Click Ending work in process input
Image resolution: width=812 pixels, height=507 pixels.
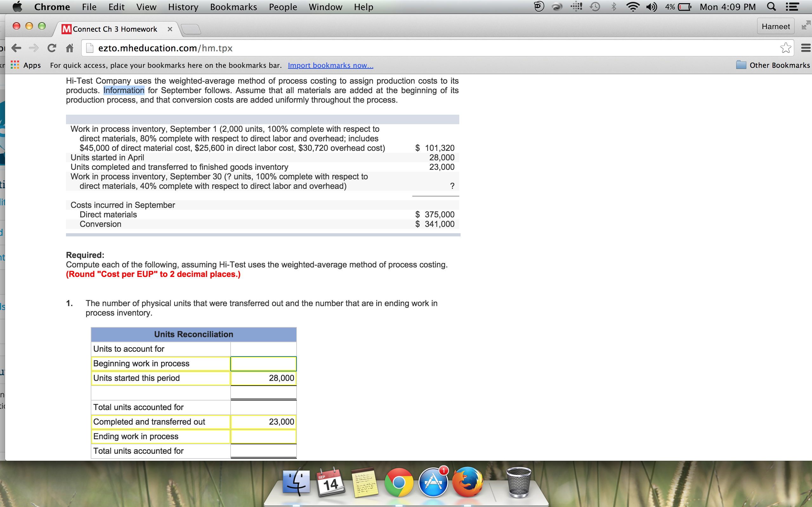point(263,437)
